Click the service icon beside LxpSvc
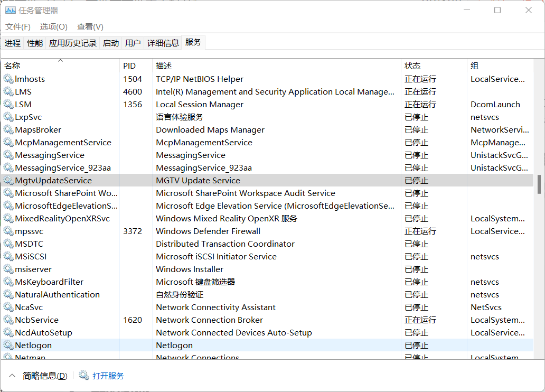This screenshot has width=545, height=392. click(x=8, y=117)
